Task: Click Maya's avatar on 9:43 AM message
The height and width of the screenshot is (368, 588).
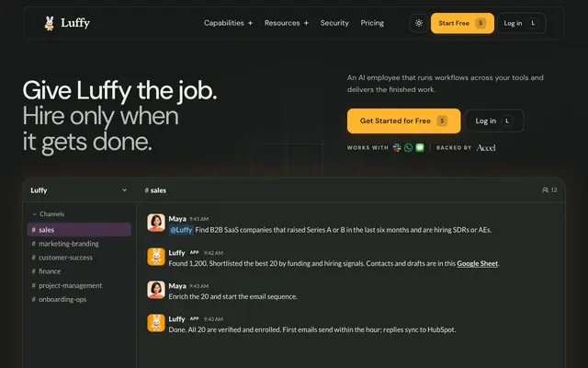Action: pos(156,290)
